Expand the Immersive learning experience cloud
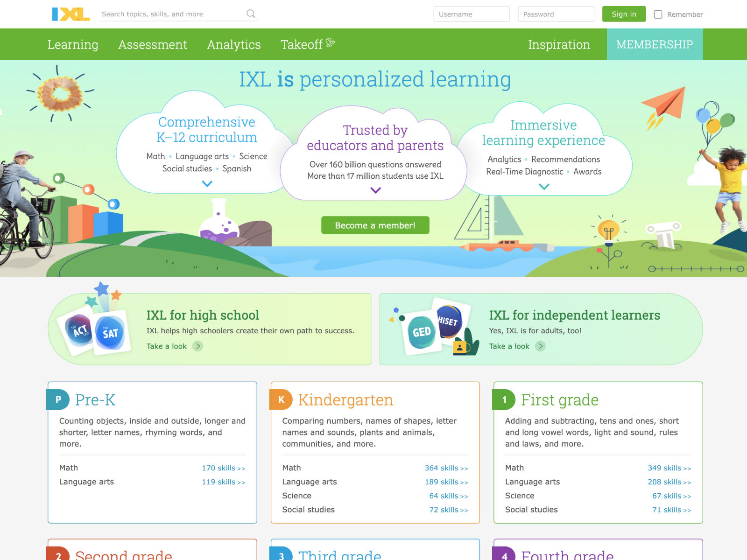The image size is (747, 560). click(543, 186)
